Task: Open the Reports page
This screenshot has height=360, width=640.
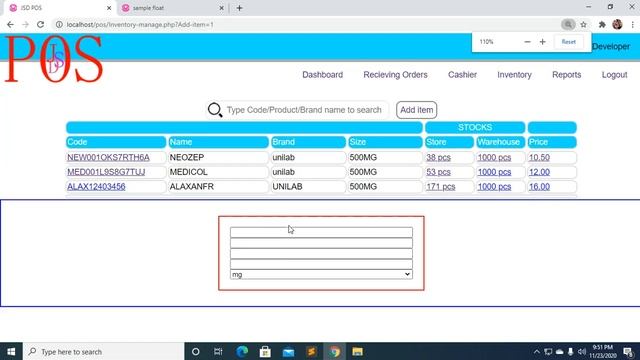Action: pyautogui.click(x=566, y=75)
